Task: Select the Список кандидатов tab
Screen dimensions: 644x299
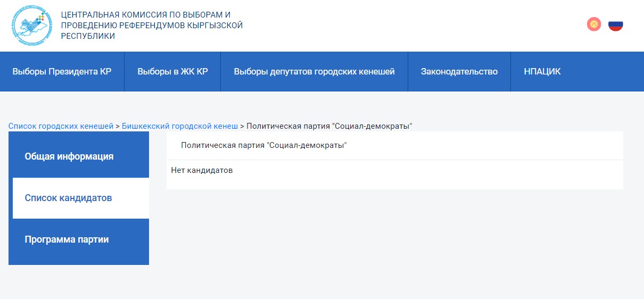Action: [68, 198]
